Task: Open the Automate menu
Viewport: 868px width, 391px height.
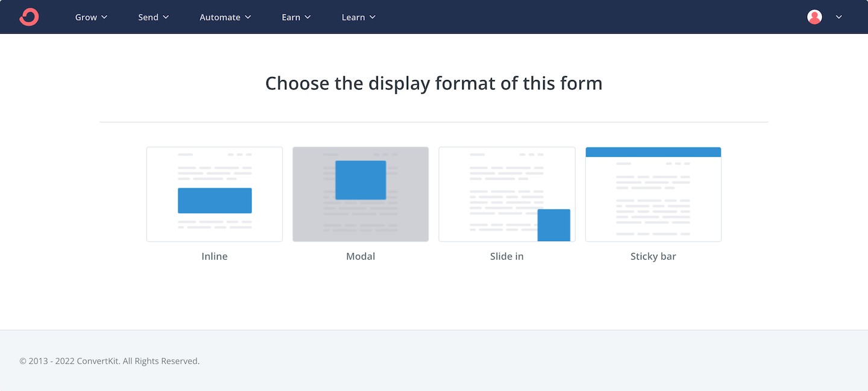Action: coord(225,17)
